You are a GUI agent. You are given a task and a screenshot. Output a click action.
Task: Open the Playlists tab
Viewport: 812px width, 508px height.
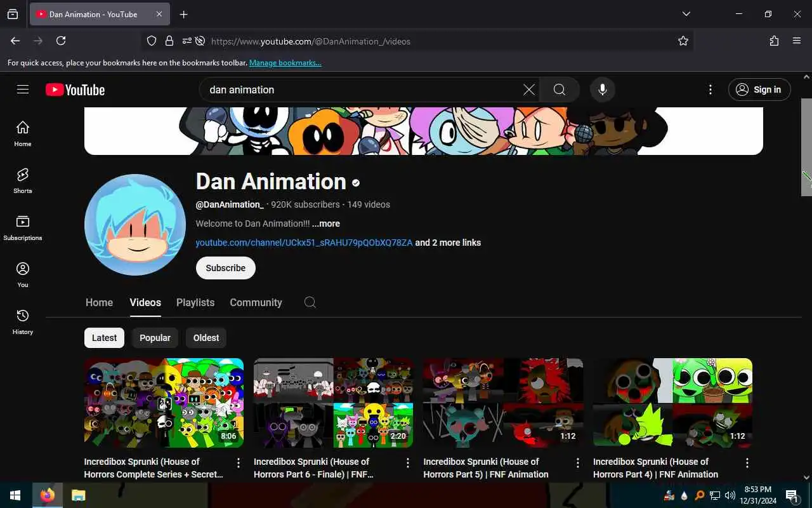point(195,302)
